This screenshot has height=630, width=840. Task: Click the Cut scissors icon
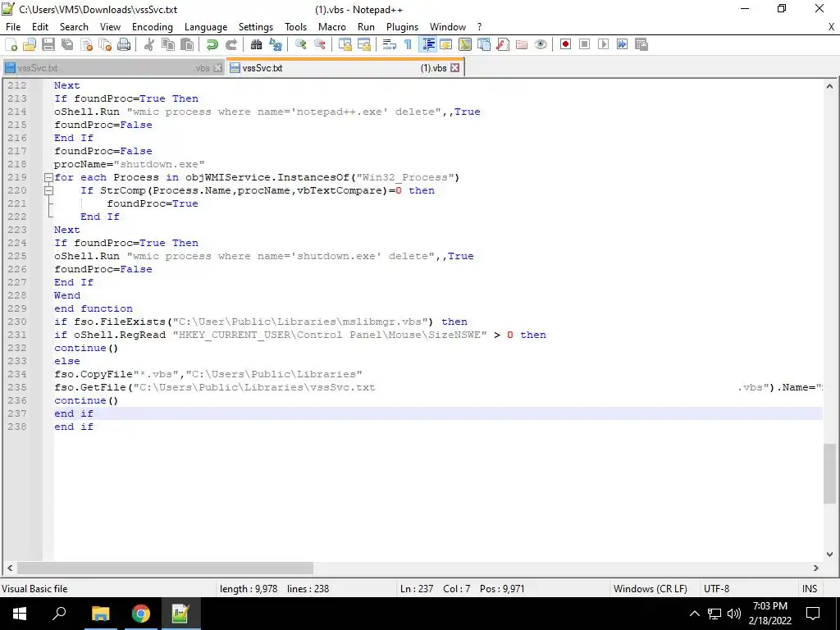pos(149,44)
